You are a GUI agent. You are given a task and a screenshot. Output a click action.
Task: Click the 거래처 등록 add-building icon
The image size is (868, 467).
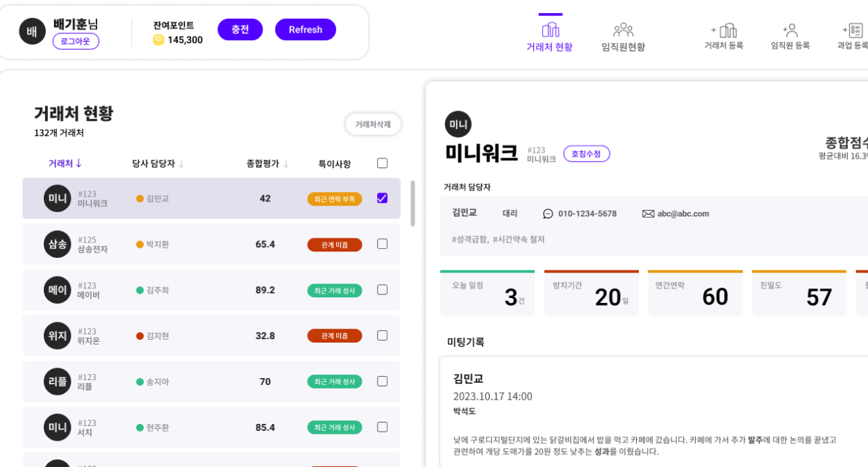tap(724, 31)
